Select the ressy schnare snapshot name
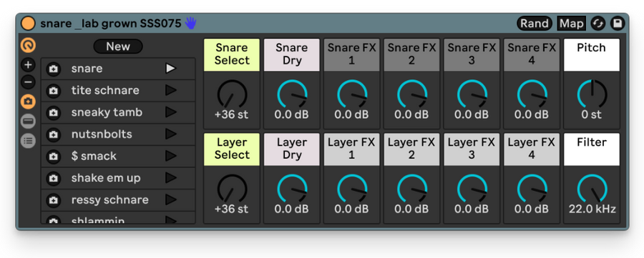The height and width of the screenshot is (258, 644). click(x=109, y=200)
